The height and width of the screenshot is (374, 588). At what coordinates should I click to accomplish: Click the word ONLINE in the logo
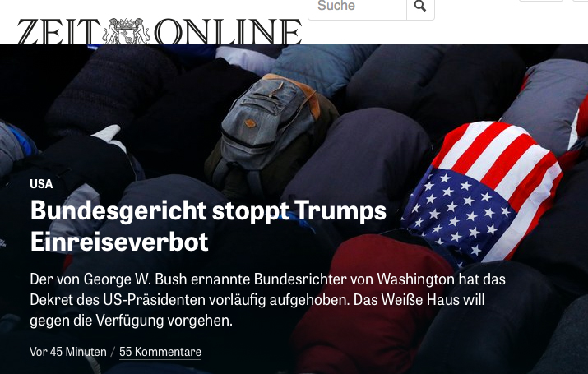coord(228,31)
